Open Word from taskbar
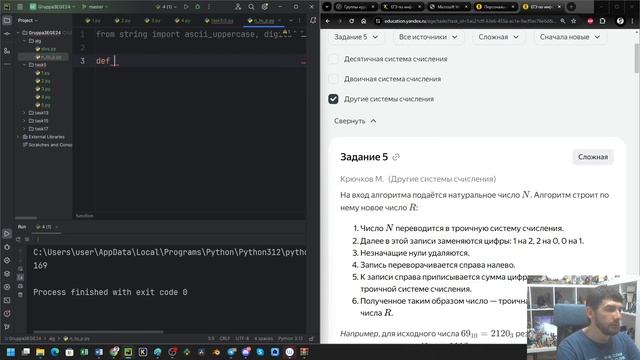 click(x=99, y=352)
